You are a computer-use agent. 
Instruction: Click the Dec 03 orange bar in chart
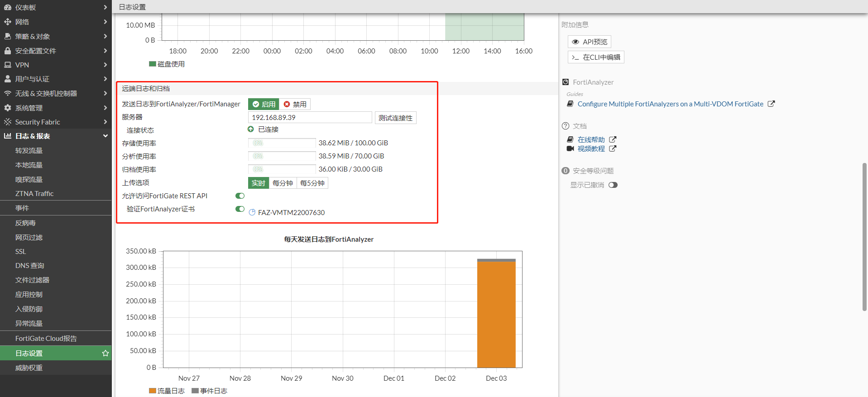click(496, 314)
